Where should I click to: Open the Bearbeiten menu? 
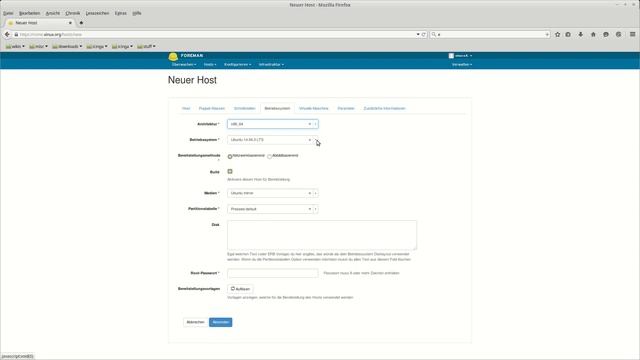pos(29,13)
